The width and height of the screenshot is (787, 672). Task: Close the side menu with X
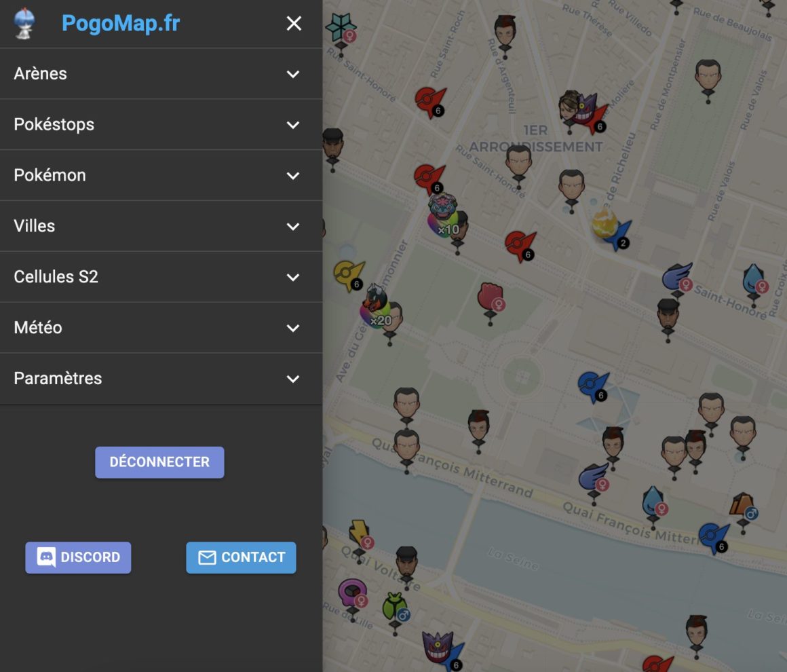[x=294, y=24]
